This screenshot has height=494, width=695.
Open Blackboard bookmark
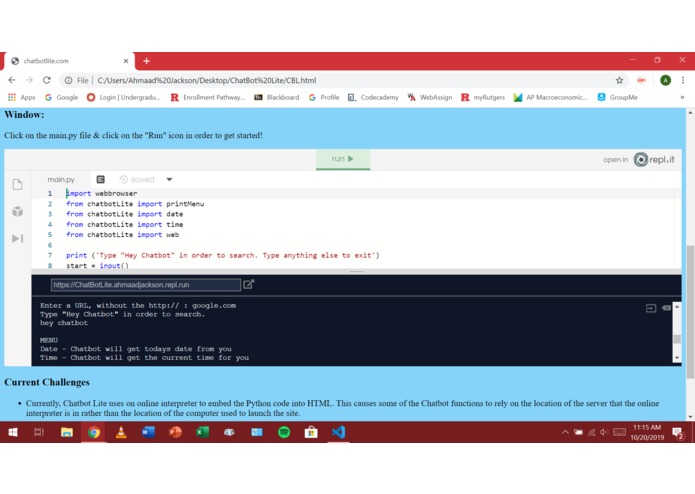click(277, 97)
